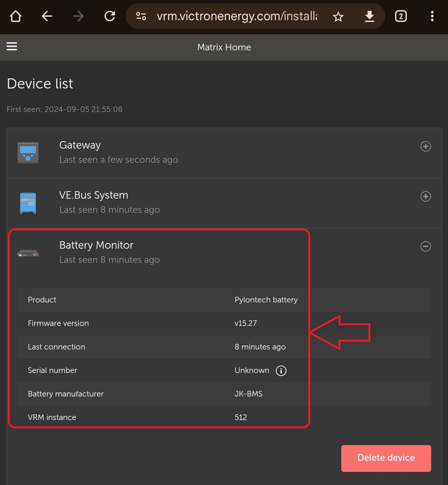Screen dimensions: 448x485
Task: Open the tab switcher showing 2 tabs
Action: click(x=401, y=16)
